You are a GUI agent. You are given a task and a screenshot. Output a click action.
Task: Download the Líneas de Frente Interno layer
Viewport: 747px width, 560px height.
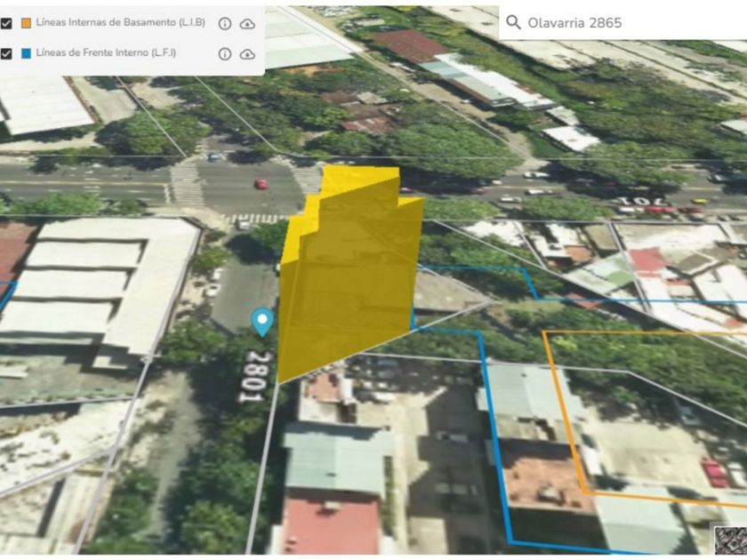coord(247,54)
